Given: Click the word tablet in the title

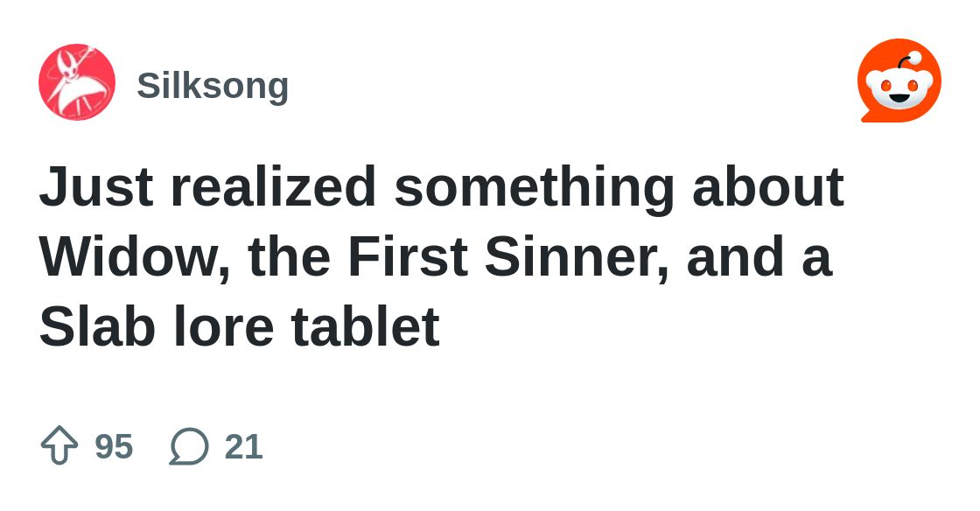Looking at the screenshot, I should [x=366, y=326].
